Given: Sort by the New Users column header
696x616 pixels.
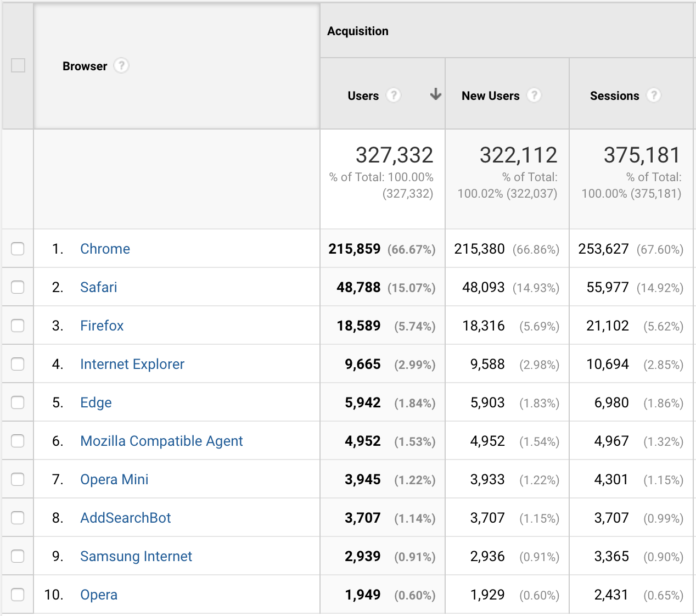Looking at the screenshot, I should [x=490, y=96].
